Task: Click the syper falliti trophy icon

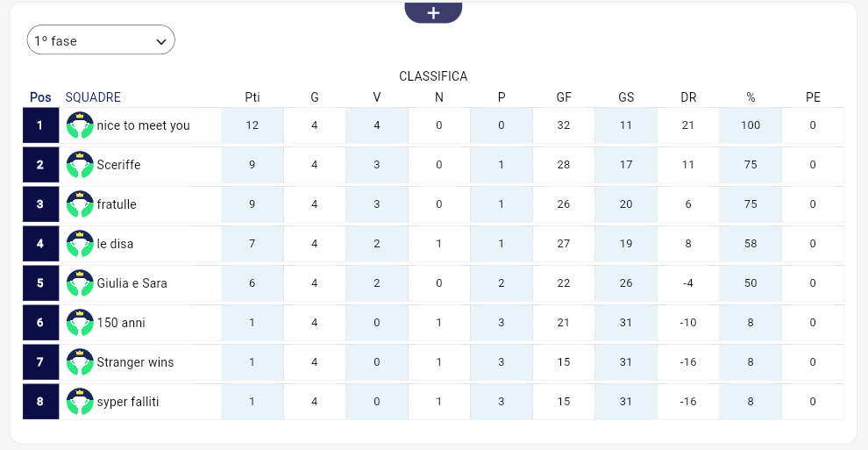Action: coord(80,402)
